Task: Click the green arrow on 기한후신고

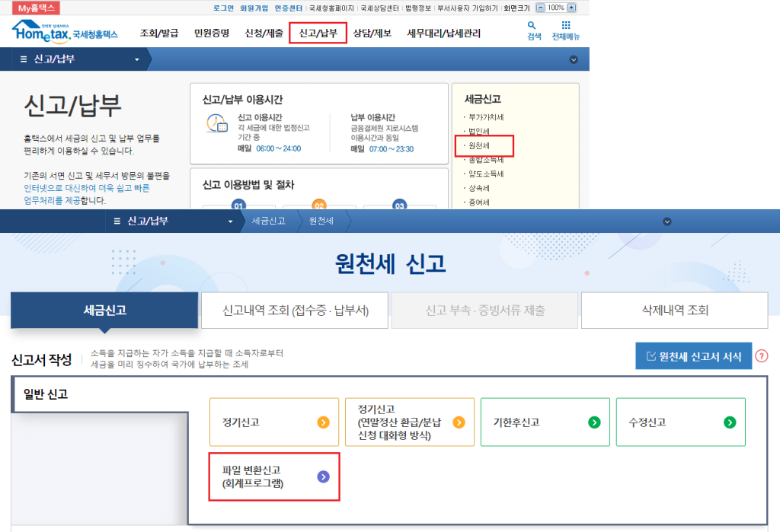Action: coord(594,422)
